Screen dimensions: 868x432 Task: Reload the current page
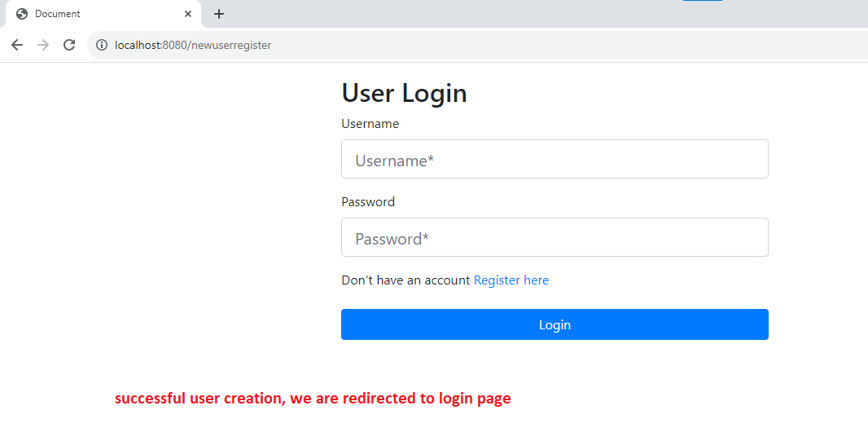tap(69, 45)
